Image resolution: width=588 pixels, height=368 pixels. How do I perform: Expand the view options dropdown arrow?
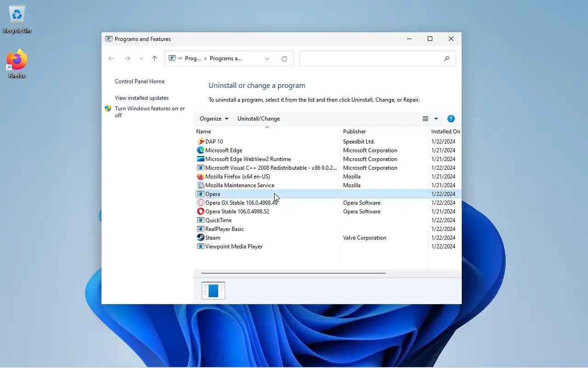pyautogui.click(x=436, y=119)
